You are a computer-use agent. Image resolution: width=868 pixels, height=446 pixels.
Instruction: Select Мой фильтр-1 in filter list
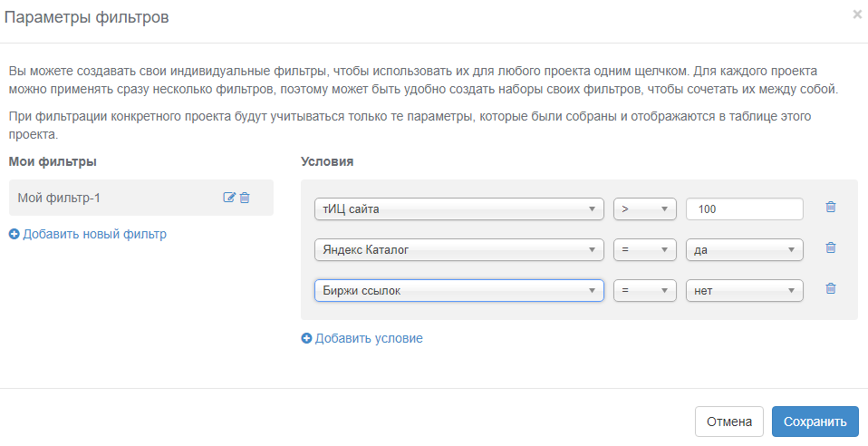pyautogui.click(x=59, y=198)
